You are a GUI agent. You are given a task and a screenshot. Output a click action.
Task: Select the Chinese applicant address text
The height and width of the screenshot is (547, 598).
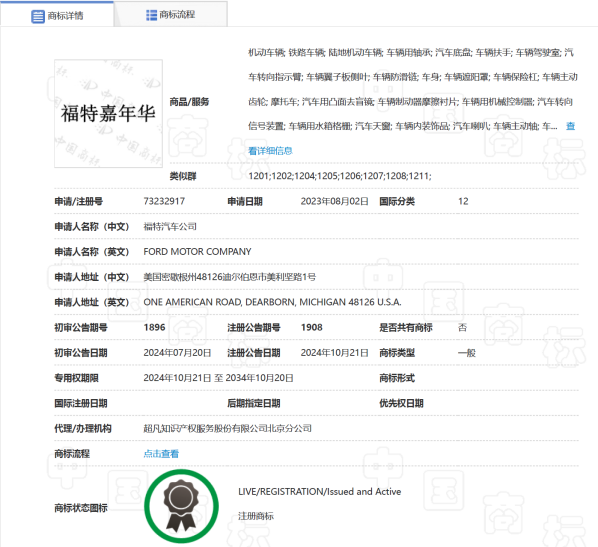click(230, 277)
